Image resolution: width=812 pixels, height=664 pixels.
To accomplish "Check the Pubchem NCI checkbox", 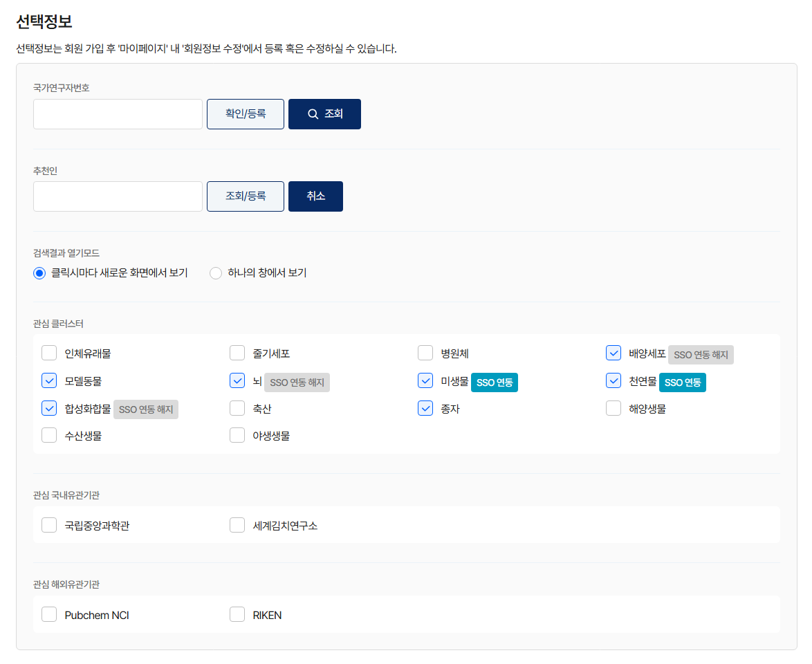I will pyautogui.click(x=49, y=614).
